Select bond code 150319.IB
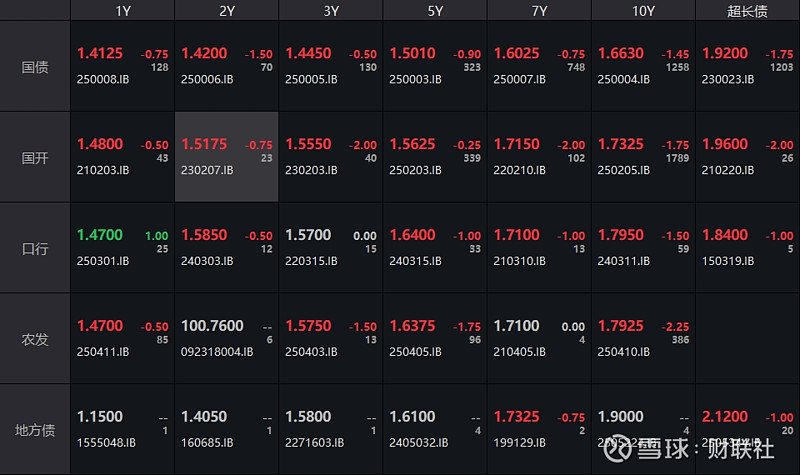 pos(727,261)
